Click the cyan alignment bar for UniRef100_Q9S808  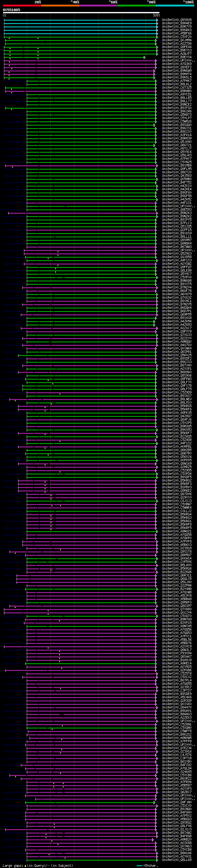coord(81,20)
